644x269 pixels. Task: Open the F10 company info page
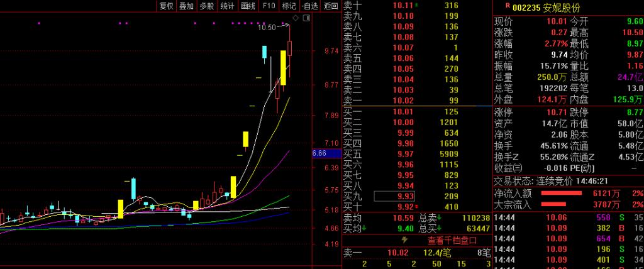pos(269,6)
